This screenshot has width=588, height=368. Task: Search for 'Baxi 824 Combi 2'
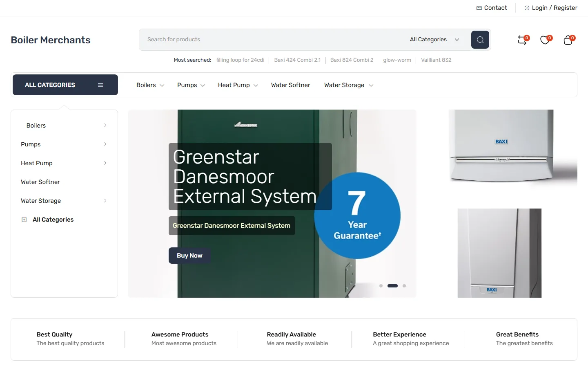point(352,60)
